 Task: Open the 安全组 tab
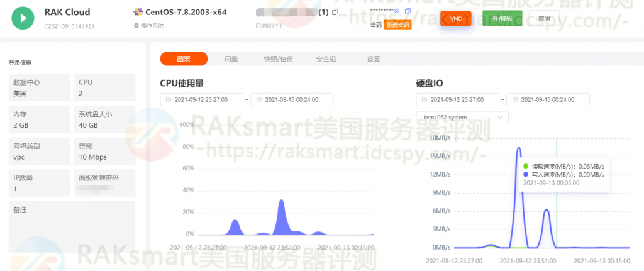tap(326, 58)
